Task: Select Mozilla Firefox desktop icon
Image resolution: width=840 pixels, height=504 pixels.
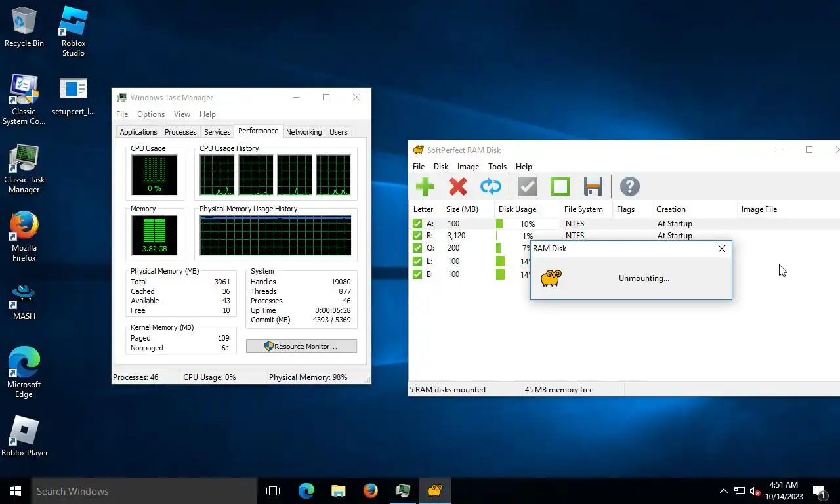Action: [24, 236]
